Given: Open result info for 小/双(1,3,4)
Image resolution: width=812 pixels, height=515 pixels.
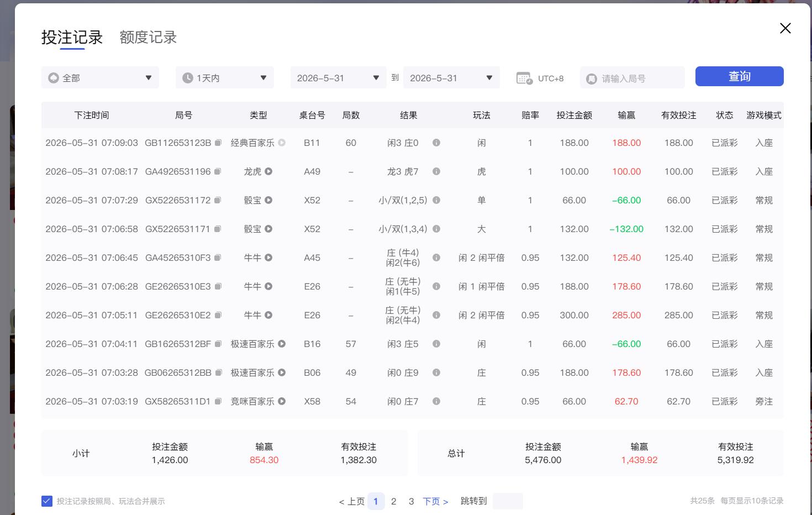Looking at the screenshot, I should pos(436,229).
